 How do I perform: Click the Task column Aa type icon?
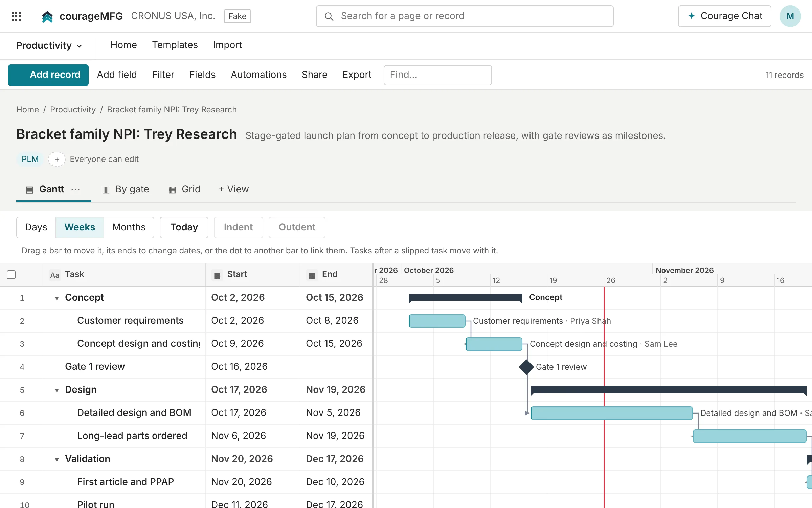tap(54, 275)
